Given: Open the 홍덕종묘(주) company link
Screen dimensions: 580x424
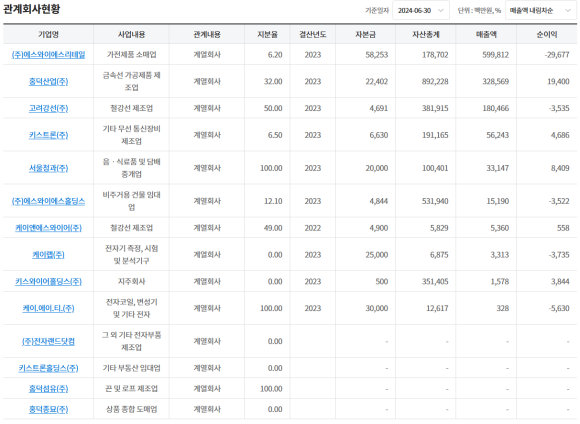Looking at the screenshot, I should click(48, 410).
